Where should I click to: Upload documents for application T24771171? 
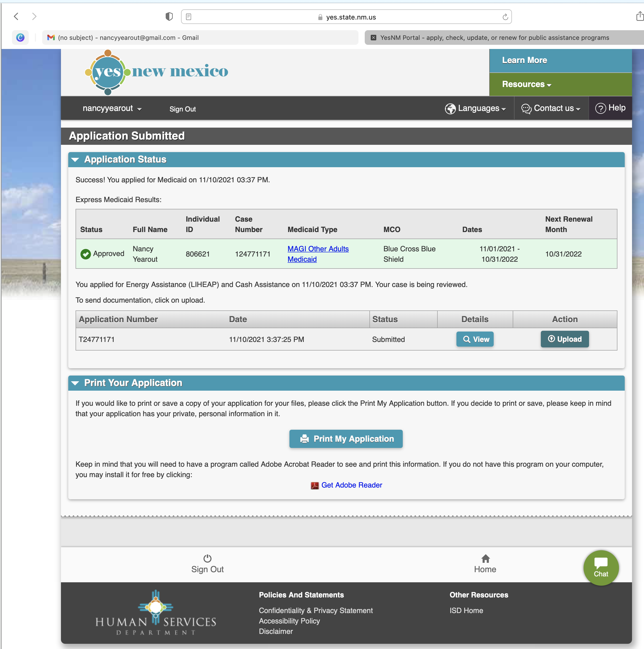tap(565, 339)
